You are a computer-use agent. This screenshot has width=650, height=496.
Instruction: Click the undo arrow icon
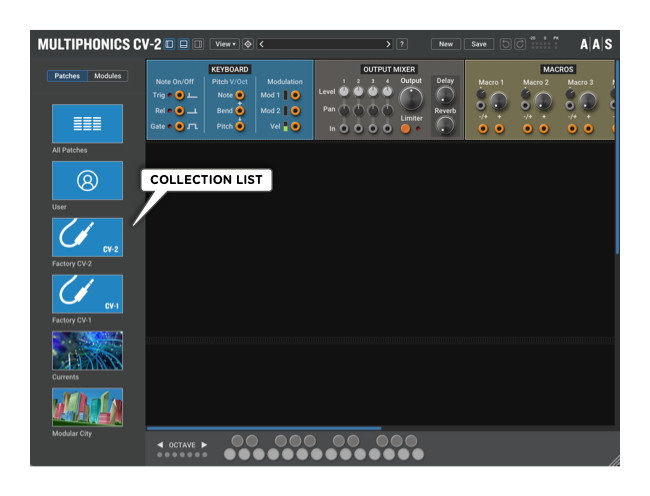505,44
